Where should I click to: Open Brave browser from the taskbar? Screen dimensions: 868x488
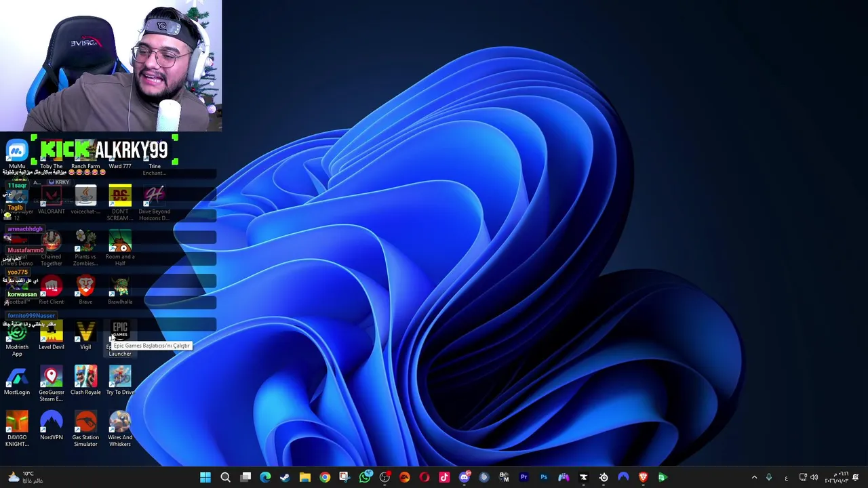pyautogui.click(x=643, y=477)
